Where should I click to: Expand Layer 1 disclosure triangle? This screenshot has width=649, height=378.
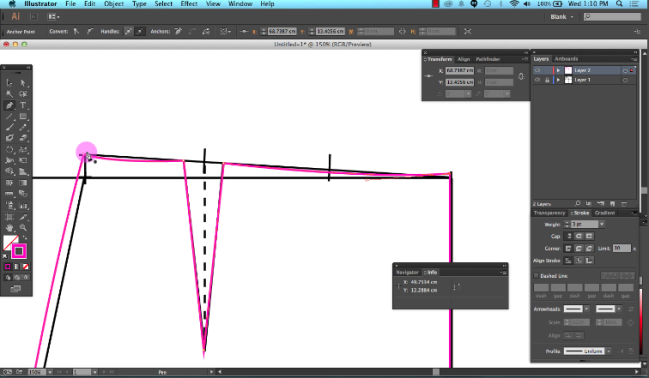558,80
